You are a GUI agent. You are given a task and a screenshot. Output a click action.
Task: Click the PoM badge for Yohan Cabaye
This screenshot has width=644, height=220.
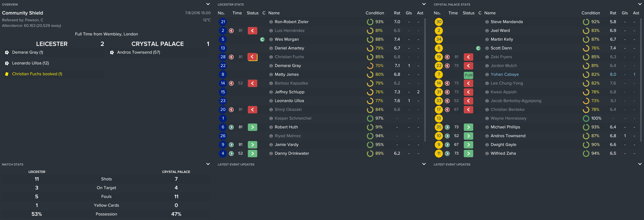(x=468, y=75)
